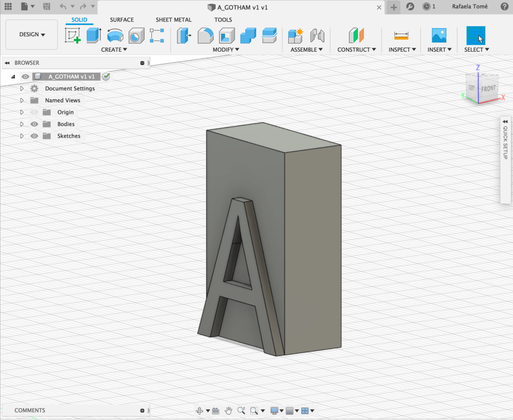Click the Insert image icon
Image resolution: width=513 pixels, height=420 pixels.
(439, 36)
